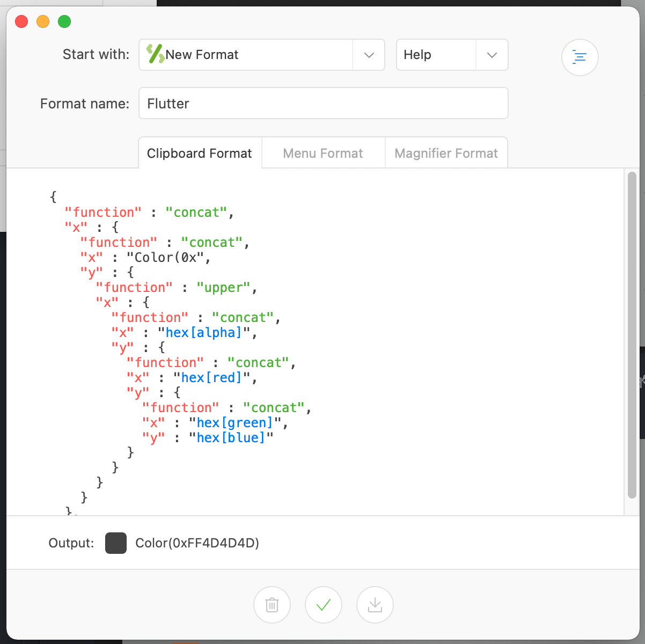The image size is (645, 644).
Task: Click the download/import arrow icon
Action: [x=375, y=605]
